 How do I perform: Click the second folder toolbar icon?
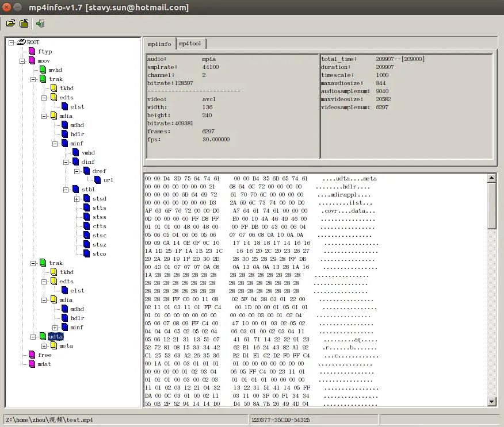coord(24,24)
